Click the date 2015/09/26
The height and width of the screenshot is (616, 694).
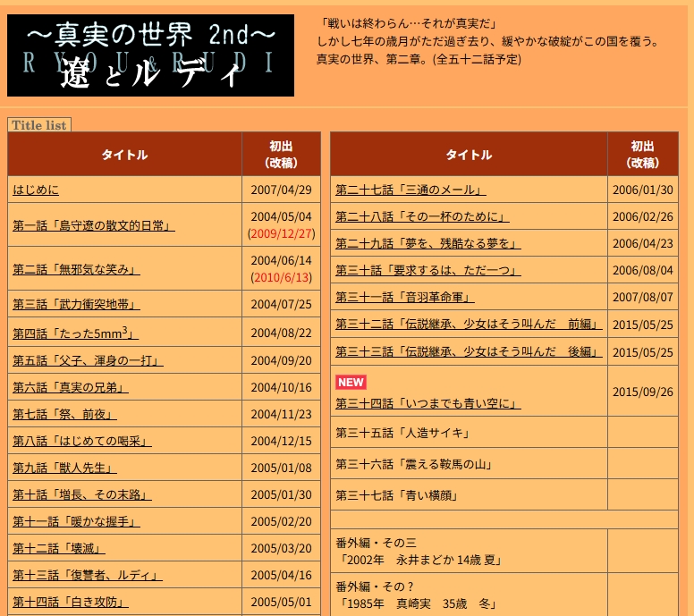[643, 392]
